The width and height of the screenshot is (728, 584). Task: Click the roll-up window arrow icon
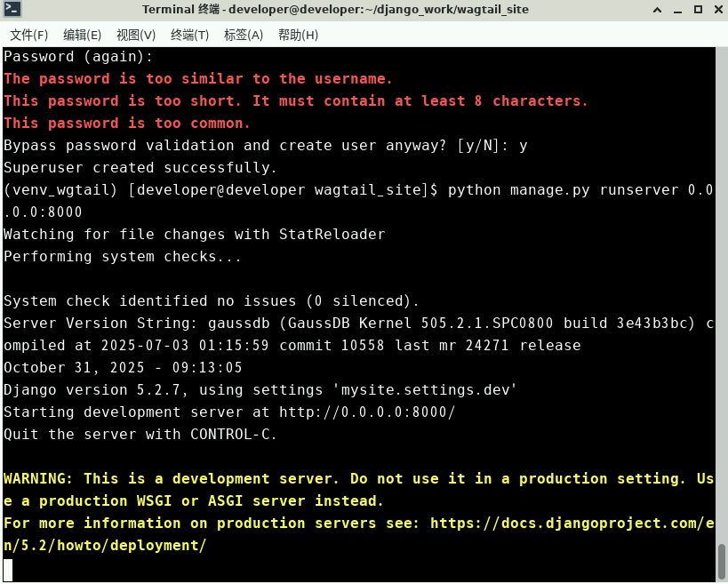(x=657, y=10)
